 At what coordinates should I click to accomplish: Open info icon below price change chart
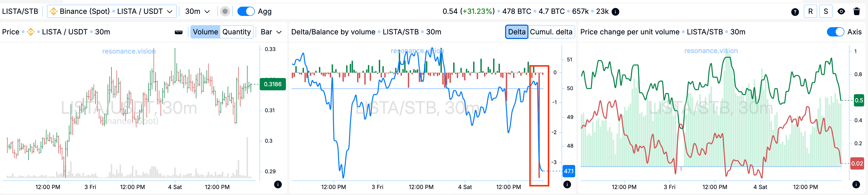point(856,184)
